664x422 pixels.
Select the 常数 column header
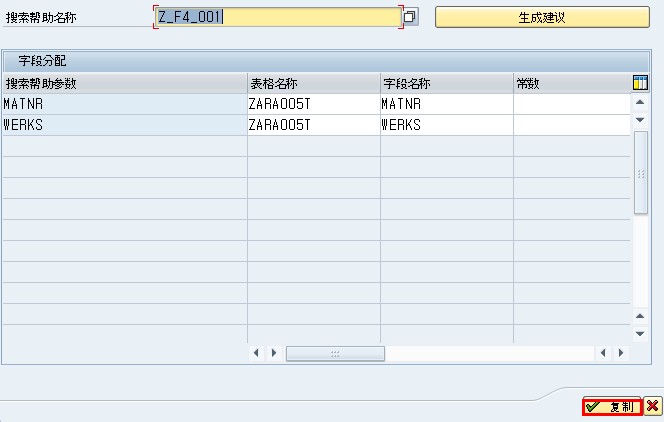572,83
